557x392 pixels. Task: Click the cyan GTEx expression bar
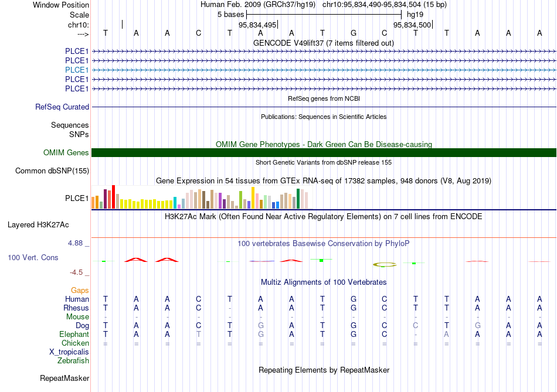(175, 203)
